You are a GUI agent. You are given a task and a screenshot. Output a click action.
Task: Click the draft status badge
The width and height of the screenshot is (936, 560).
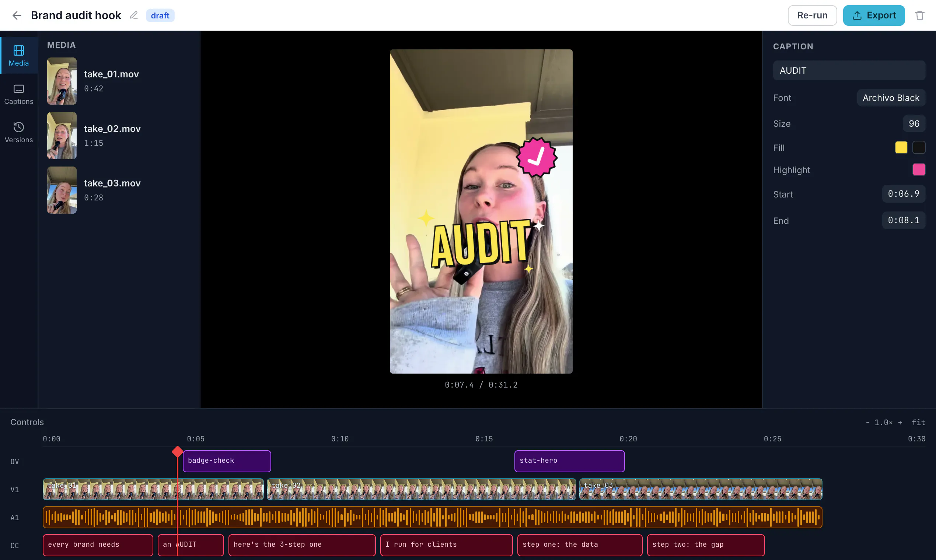pyautogui.click(x=160, y=15)
